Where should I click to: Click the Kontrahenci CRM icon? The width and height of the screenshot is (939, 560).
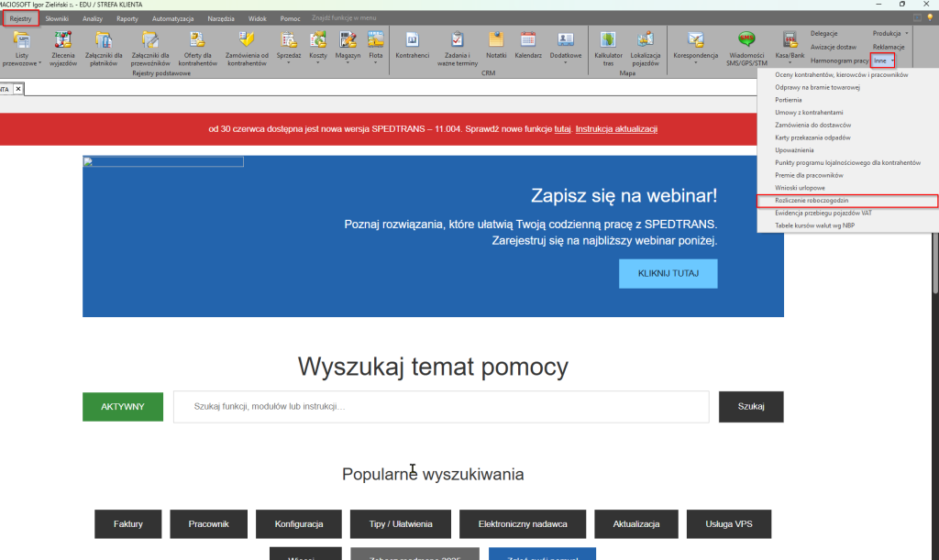[413, 48]
